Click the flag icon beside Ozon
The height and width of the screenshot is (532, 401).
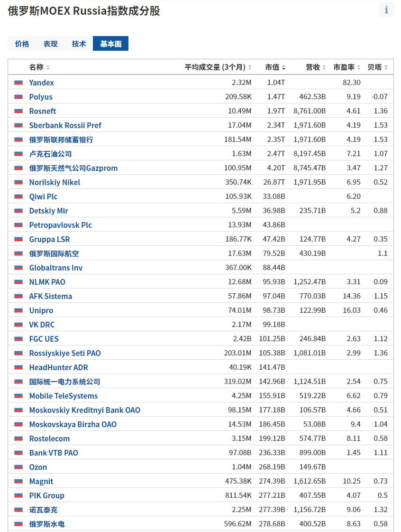point(18,467)
